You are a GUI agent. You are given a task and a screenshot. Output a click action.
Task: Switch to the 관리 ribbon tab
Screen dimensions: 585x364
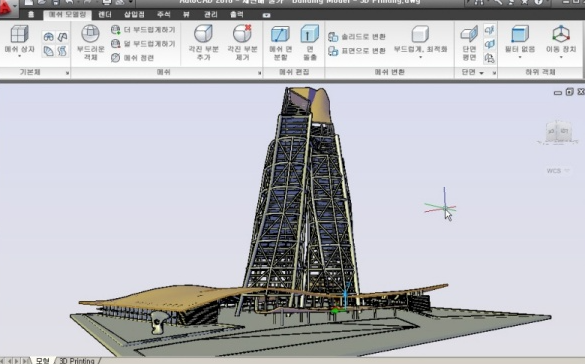(x=210, y=15)
